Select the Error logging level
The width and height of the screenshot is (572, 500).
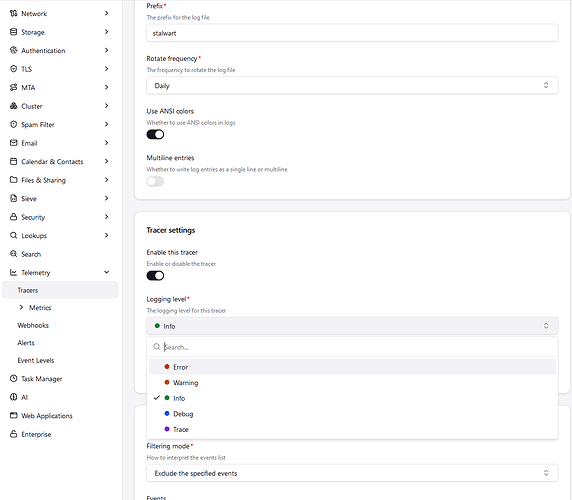352,367
